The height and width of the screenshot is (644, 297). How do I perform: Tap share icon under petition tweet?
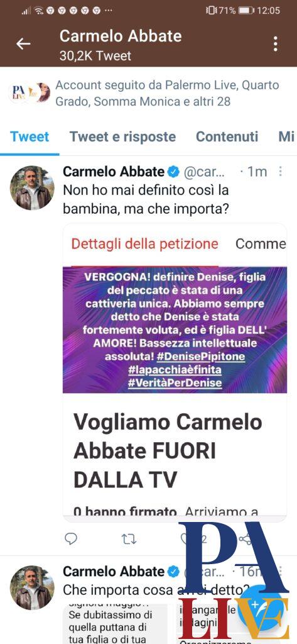246,538
